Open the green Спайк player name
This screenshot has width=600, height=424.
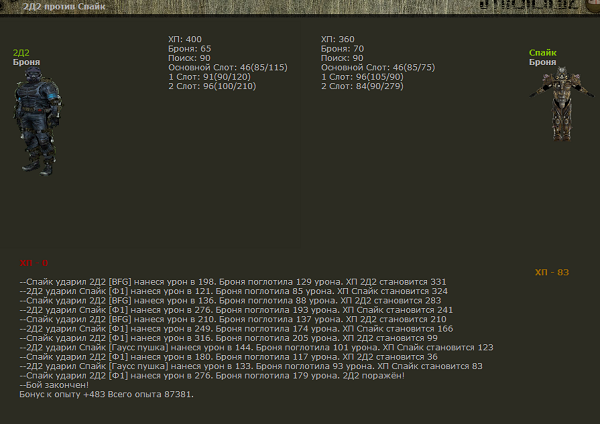coord(542,53)
